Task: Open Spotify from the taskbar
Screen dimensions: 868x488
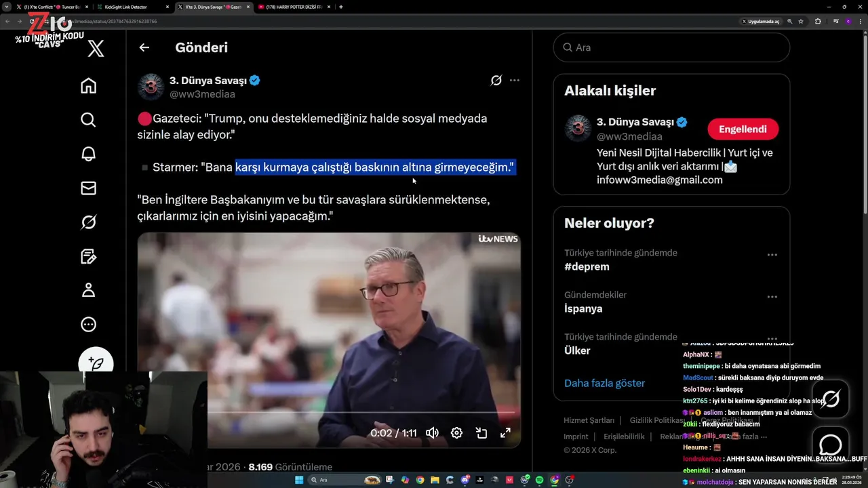Action: [x=539, y=480]
